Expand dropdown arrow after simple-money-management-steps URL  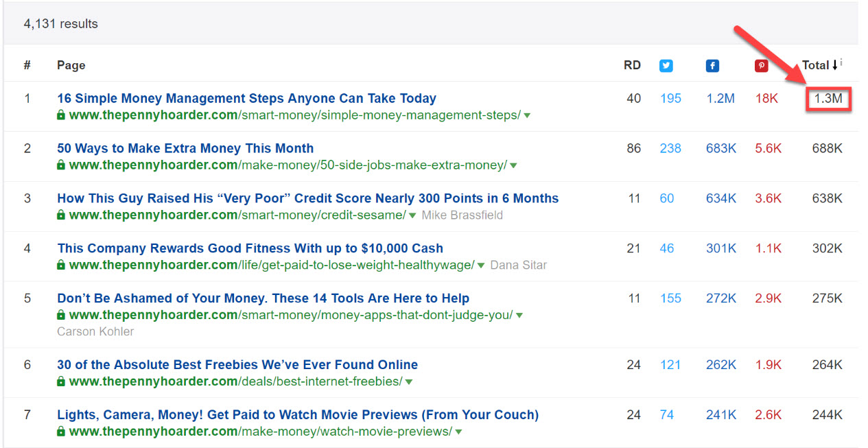coord(527,116)
